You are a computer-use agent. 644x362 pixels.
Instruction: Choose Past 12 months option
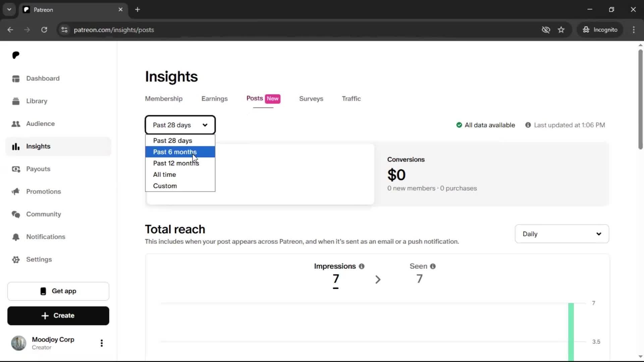click(180, 163)
